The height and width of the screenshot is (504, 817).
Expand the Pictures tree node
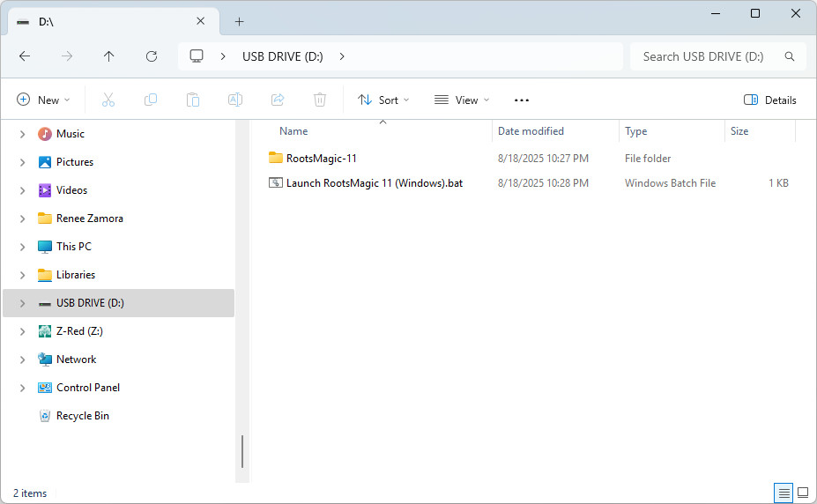pyautogui.click(x=22, y=162)
